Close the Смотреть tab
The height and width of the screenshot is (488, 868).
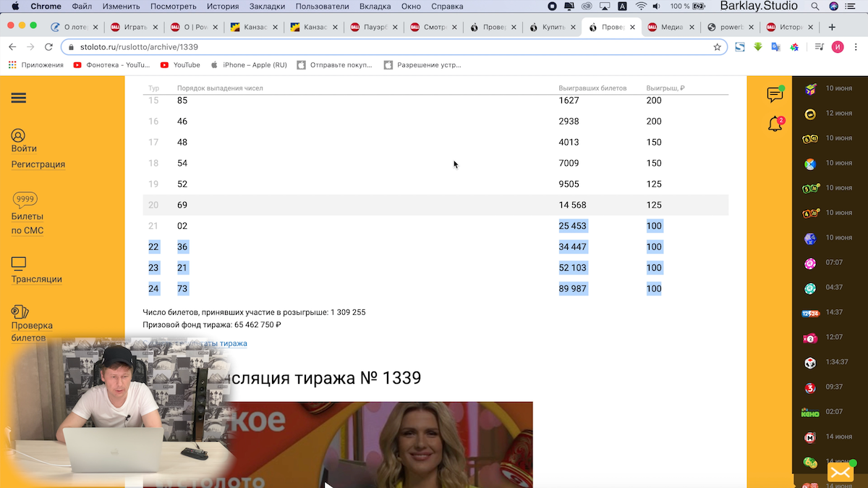click(454, 28)
